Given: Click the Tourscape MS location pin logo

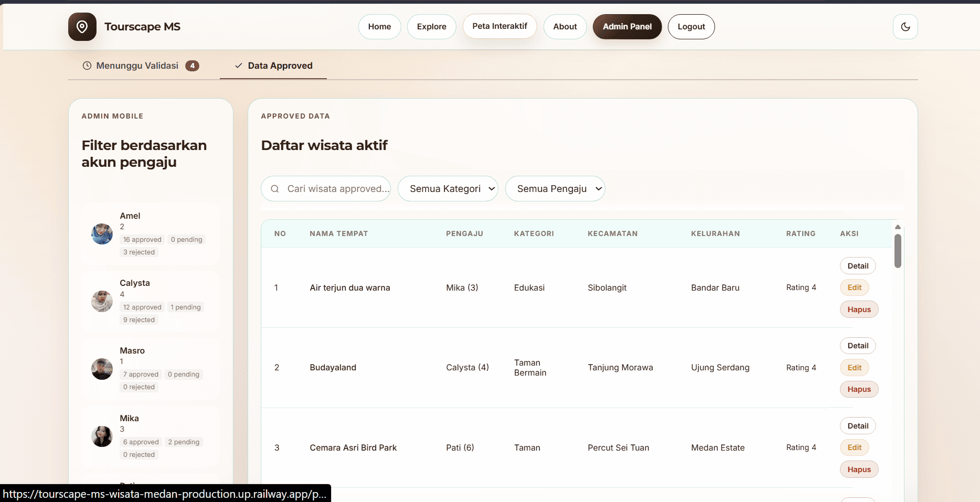Looking at the screenshot, I should pos(82,27).
